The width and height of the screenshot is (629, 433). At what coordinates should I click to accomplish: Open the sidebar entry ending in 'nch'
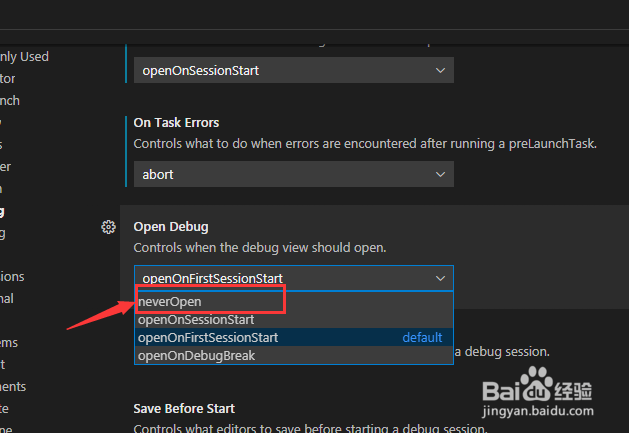10,100
